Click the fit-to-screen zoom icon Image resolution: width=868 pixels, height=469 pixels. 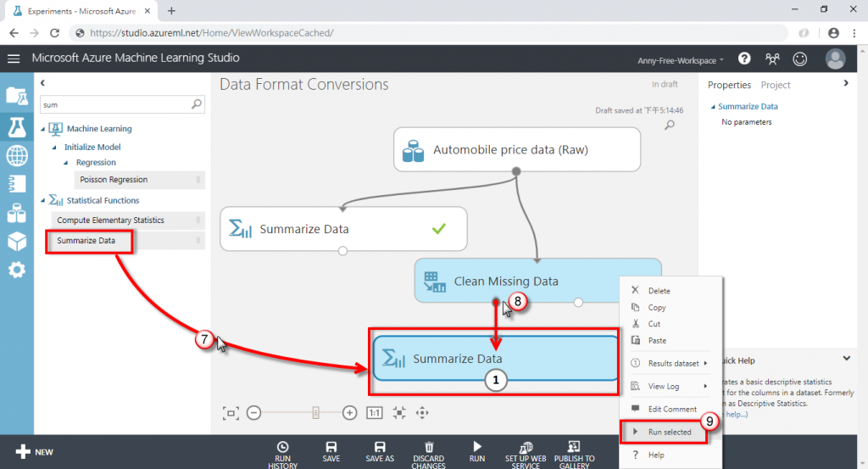click(231, 413)
